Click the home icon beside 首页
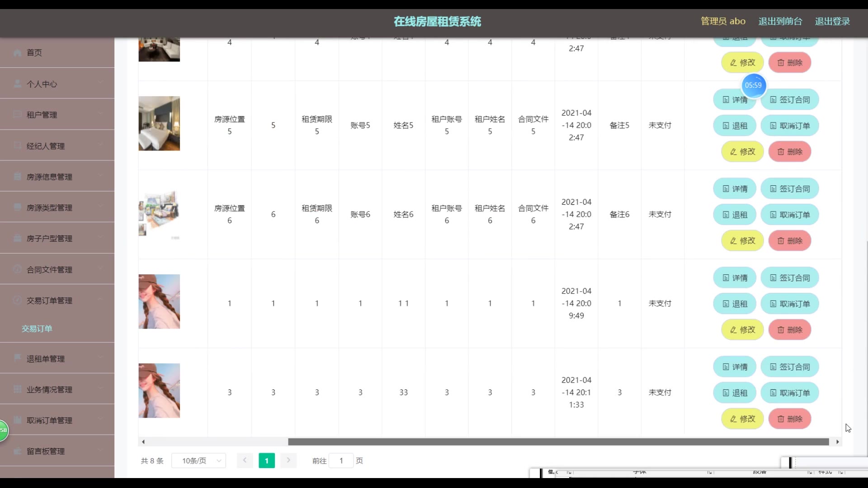Screen dimensions: 868x488 click(x=18, y=53)
